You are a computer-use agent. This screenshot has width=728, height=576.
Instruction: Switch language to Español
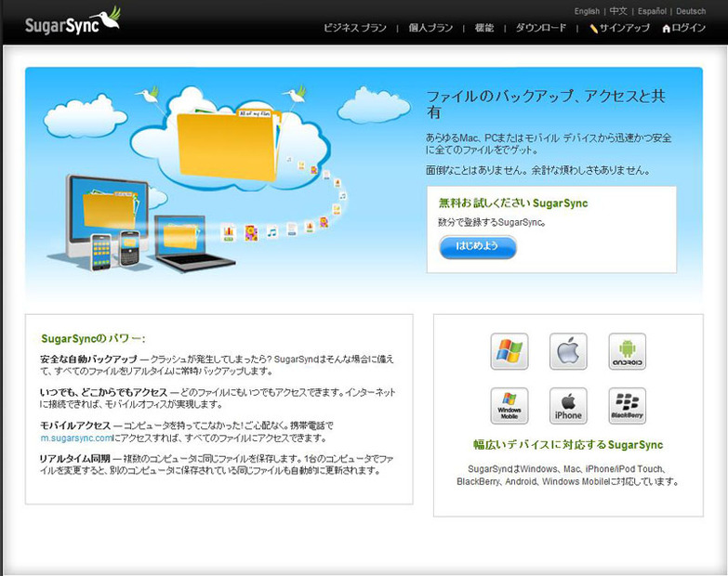coord(652,11)
